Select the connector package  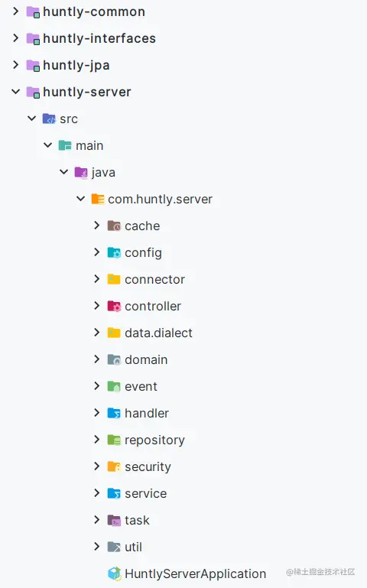154,279
